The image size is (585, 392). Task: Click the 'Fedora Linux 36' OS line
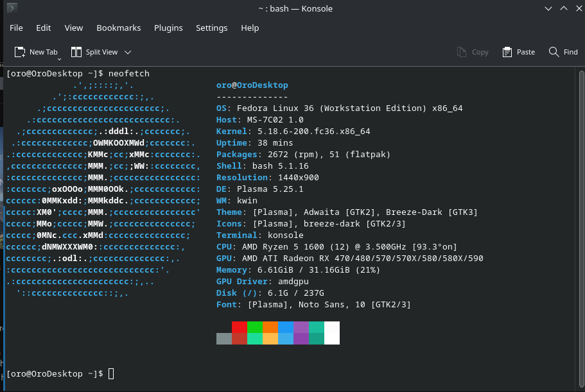340,108
